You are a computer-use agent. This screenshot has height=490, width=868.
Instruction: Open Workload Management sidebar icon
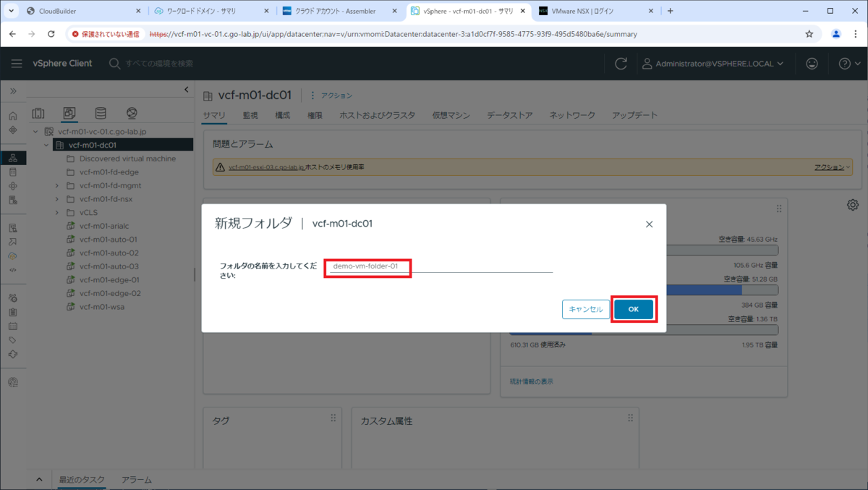coord(13,186)
